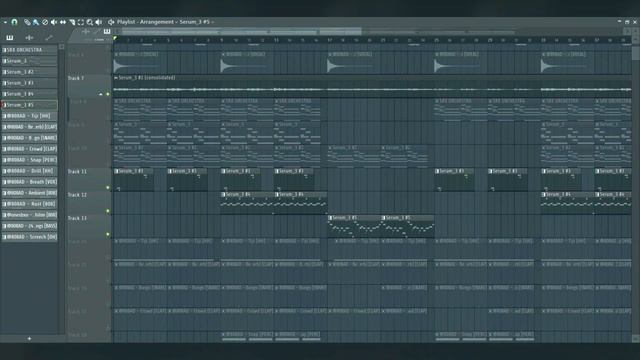Open the Serum_3 #5 pattern selector in title
This screenshot has width=640, height=360.
(x=194, y=22)
